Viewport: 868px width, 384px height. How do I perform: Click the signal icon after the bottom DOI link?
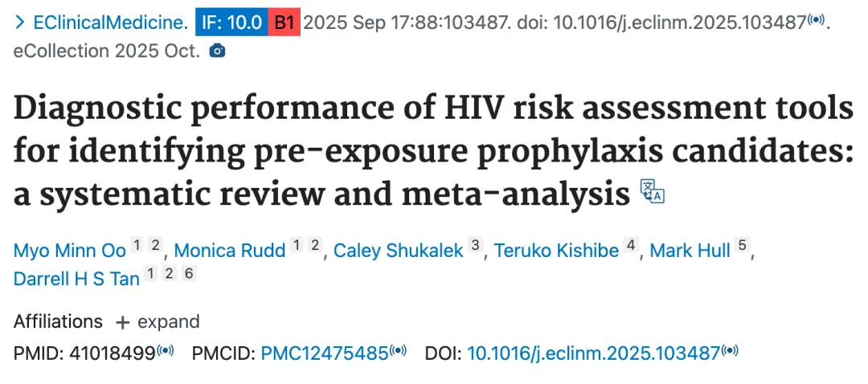pyautogui.click(x=730, y=350)
